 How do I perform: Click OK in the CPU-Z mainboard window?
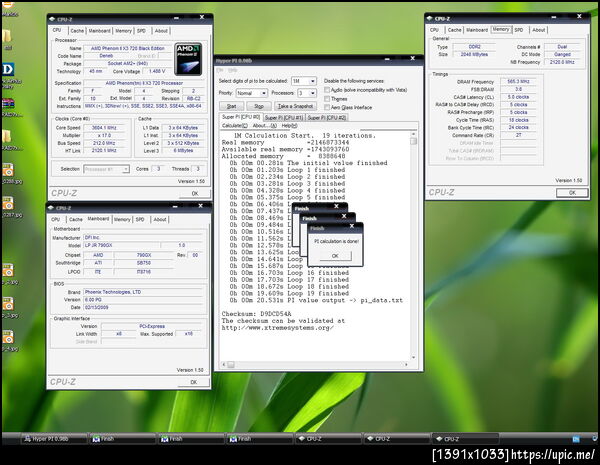pos(194,382)
